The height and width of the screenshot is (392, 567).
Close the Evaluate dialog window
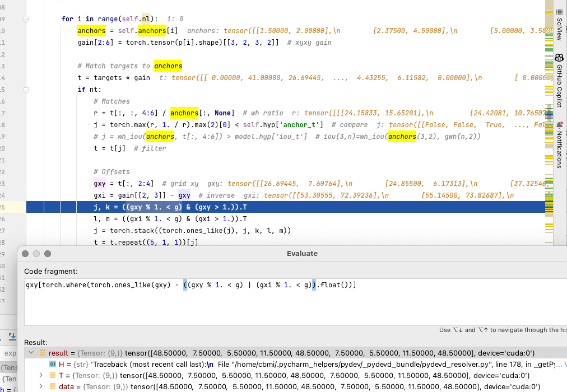click(x=25, y=254)
